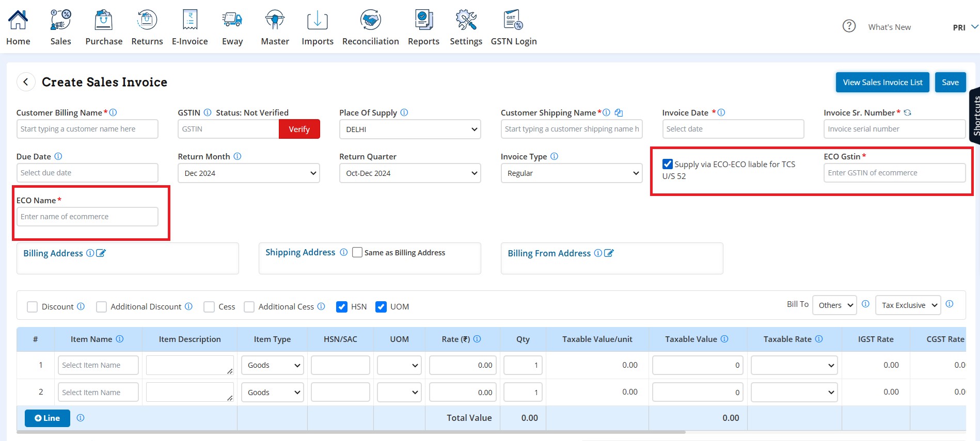The height and width of the screenshot is (441, 980).
Task: Click info icon beside the Line button
Action: point(81,418)
